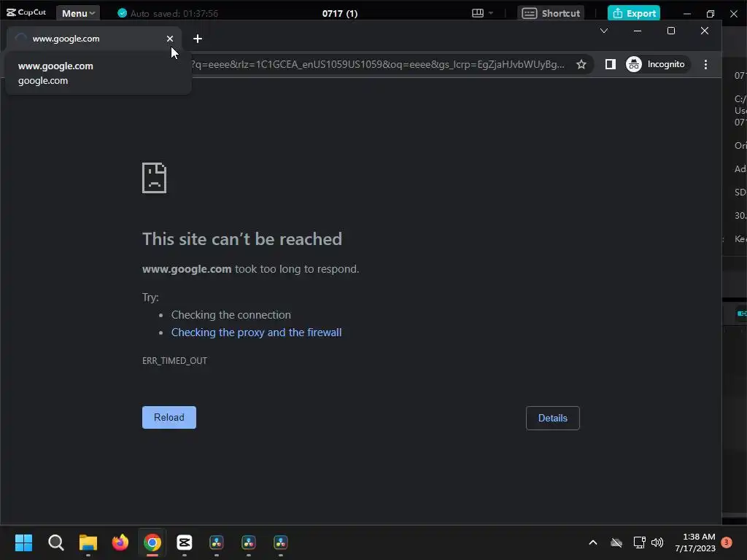Open Checking the proxy and the firewall link
Image resolution: width=747 pixels, height=560 pixels.
[256, 332]
